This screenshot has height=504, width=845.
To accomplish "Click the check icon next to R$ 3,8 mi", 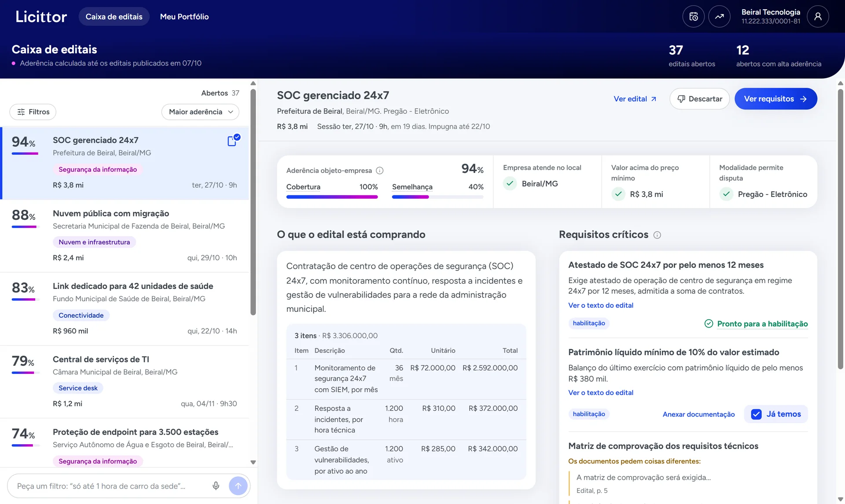I will (618, 194).
